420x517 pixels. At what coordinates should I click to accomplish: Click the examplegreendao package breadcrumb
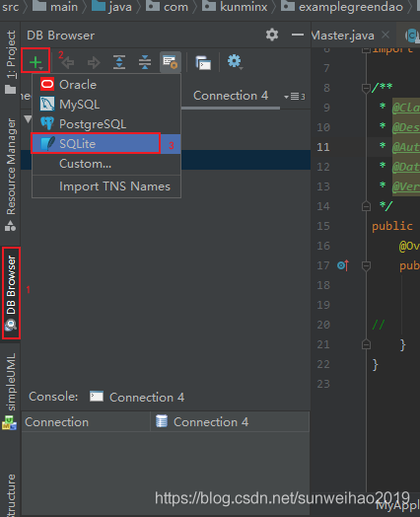342,7
